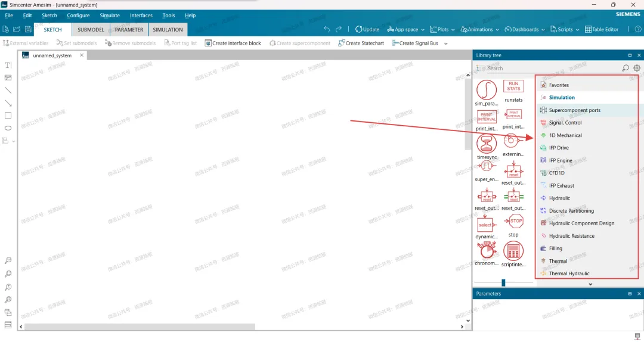Open the Interfaces menu
This screenshot has height=342, width=644.
click(141, 15)
